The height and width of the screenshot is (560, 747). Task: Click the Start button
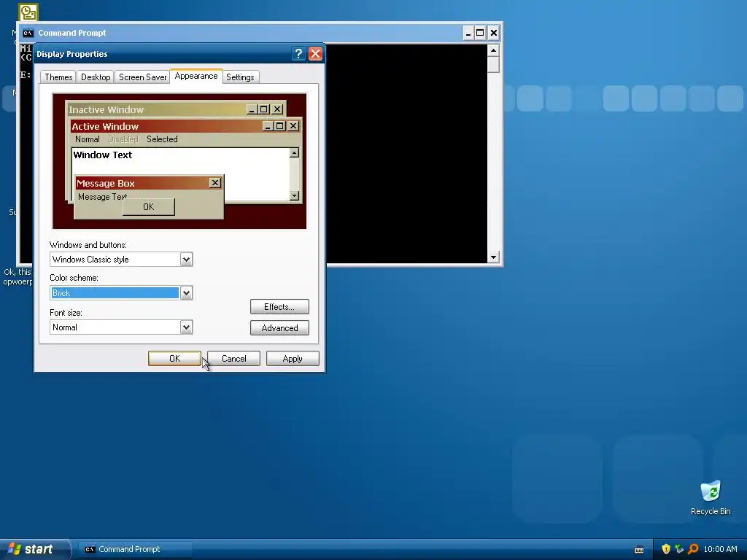[x=35, y=549]
